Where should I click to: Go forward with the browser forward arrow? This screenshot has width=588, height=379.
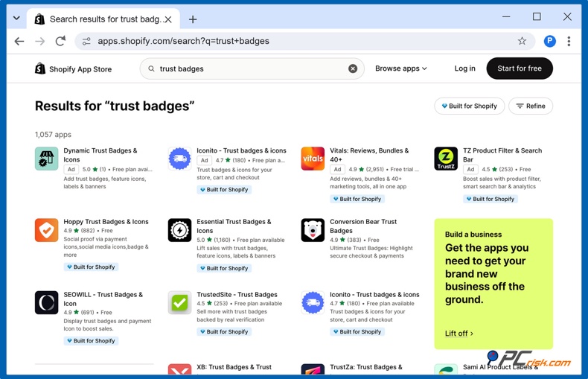click(39, 41)
